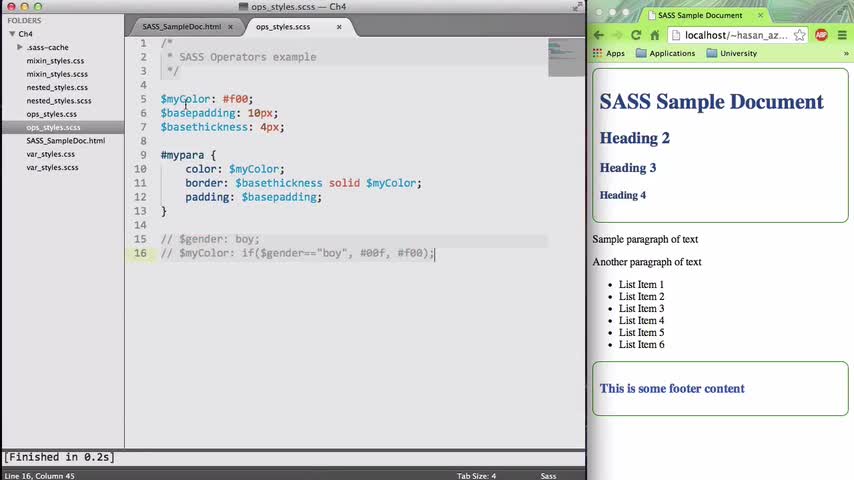Click line number 16 in gutter
The image size is (854, 480).
(140, 253)
